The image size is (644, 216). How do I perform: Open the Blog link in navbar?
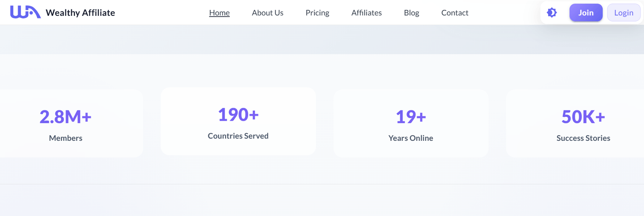[x=411, y=13]
